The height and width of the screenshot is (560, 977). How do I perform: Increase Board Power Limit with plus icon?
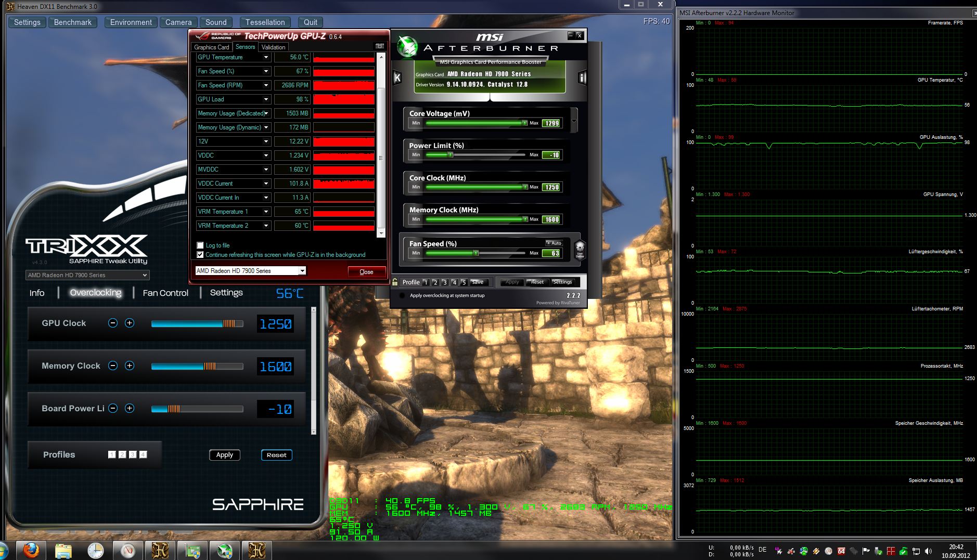point(130,408)
